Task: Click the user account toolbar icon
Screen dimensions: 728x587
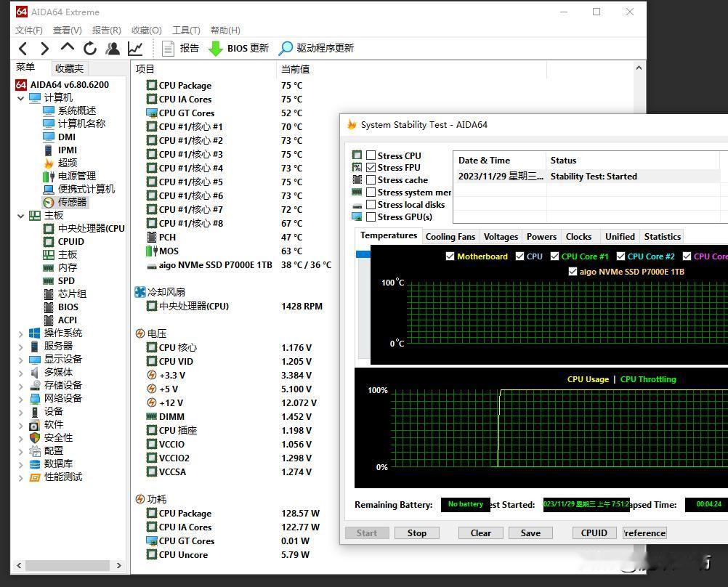Action: pyautogui.click(x=113, y=48)
